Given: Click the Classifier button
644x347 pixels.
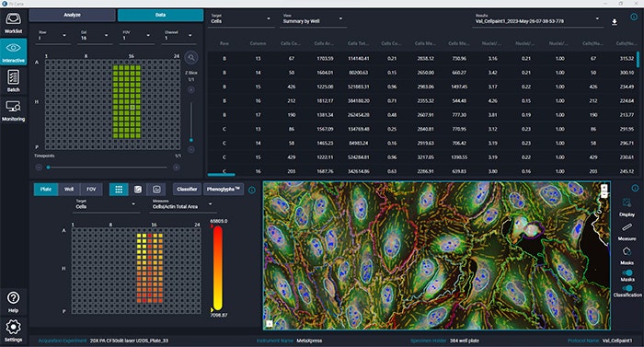Looking at the screenshot, I should (188, 189).
